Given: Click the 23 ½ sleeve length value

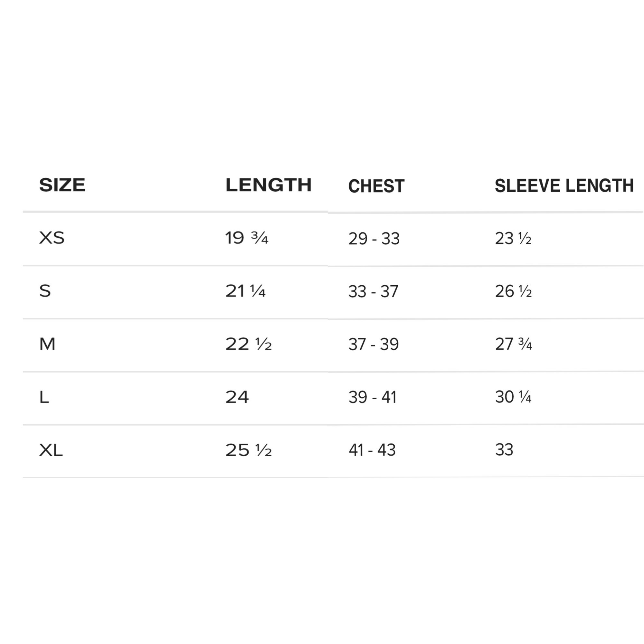Looking at the screenshot, I should click(x=513, y=239).
